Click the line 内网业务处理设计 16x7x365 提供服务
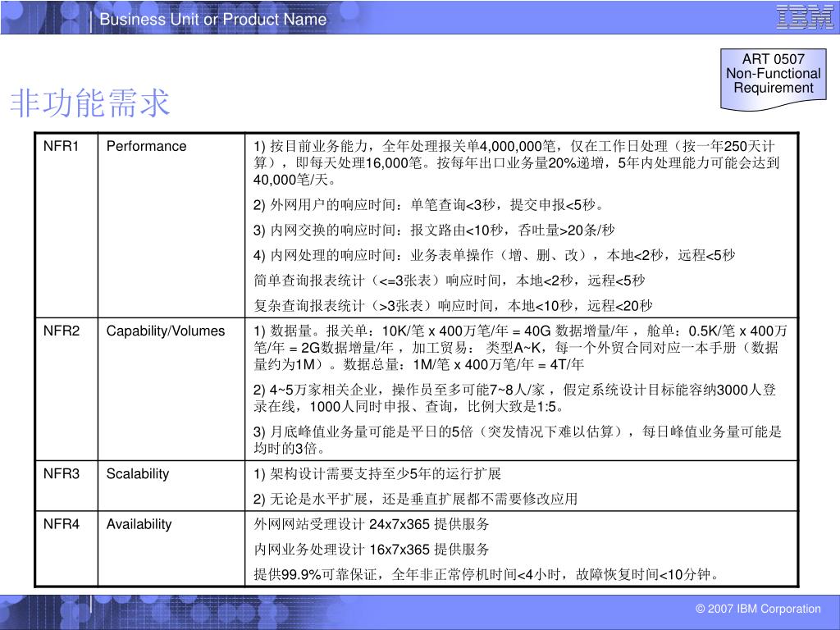Viewport: 840px width, 630px height. [x=372, y=549]
